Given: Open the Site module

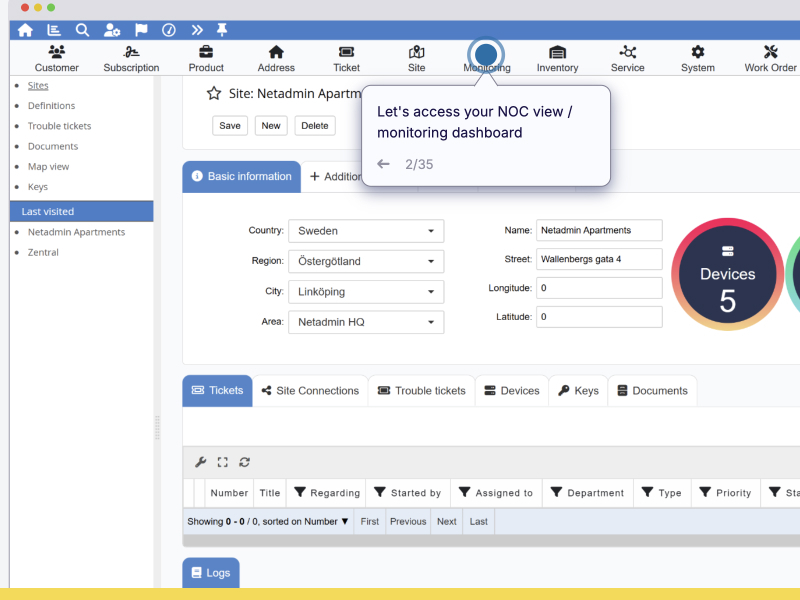Looking at the screenshot, I should (416, 59).
